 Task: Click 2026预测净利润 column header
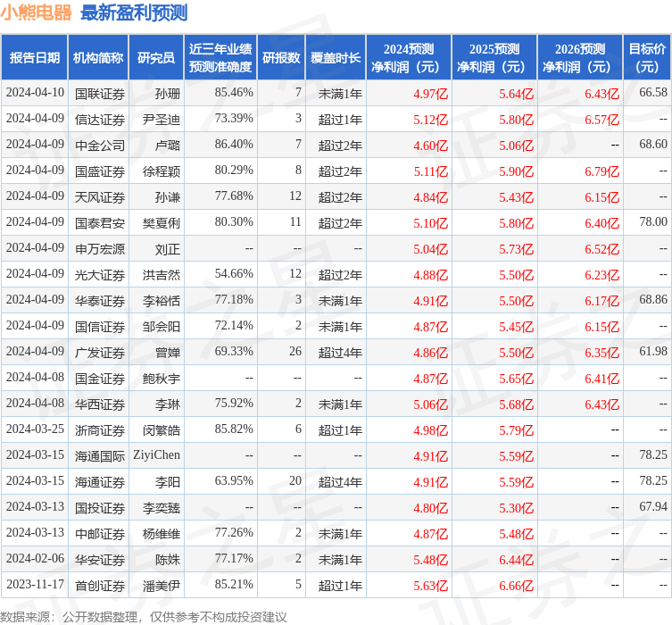(580, 57)
